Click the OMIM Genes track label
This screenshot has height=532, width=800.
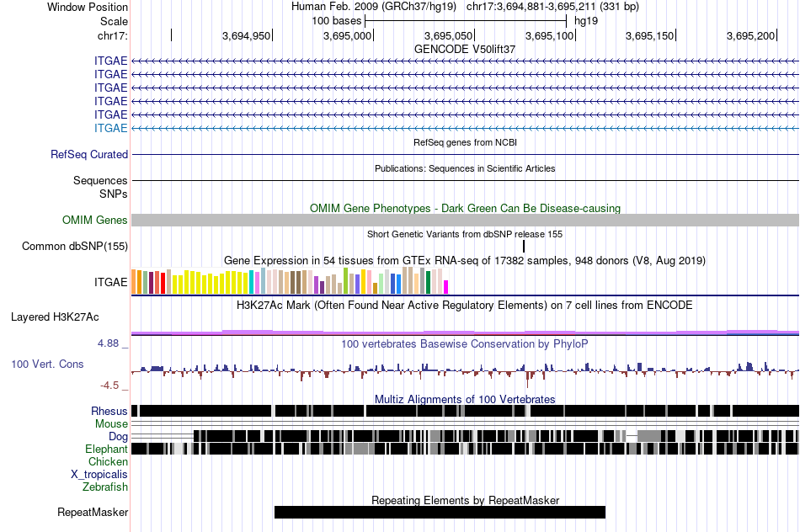95,220
